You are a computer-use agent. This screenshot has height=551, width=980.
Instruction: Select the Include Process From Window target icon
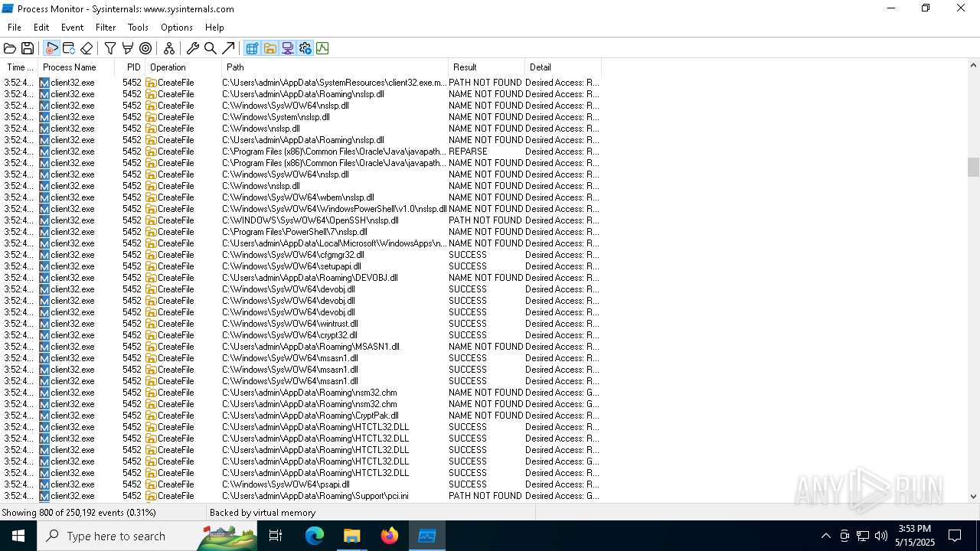145,48
